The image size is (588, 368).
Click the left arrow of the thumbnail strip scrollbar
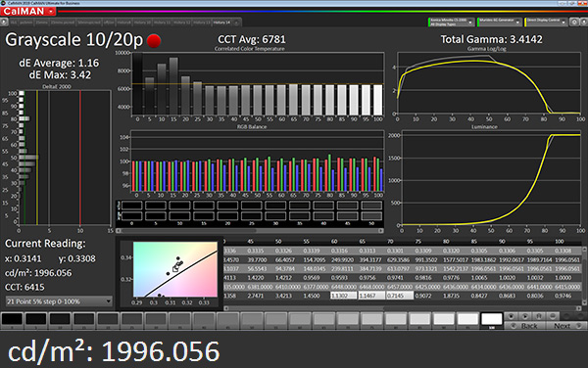[x=119, y=231]
